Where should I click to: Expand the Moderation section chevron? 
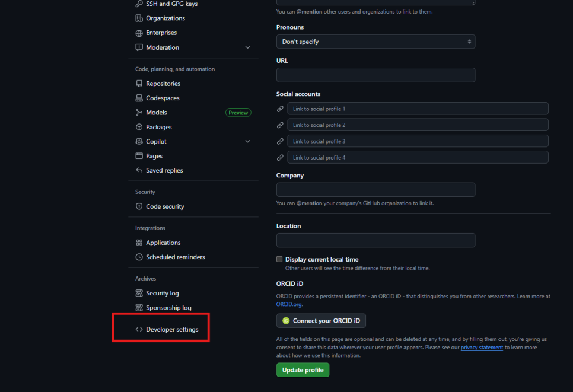(x=248, y=47)
